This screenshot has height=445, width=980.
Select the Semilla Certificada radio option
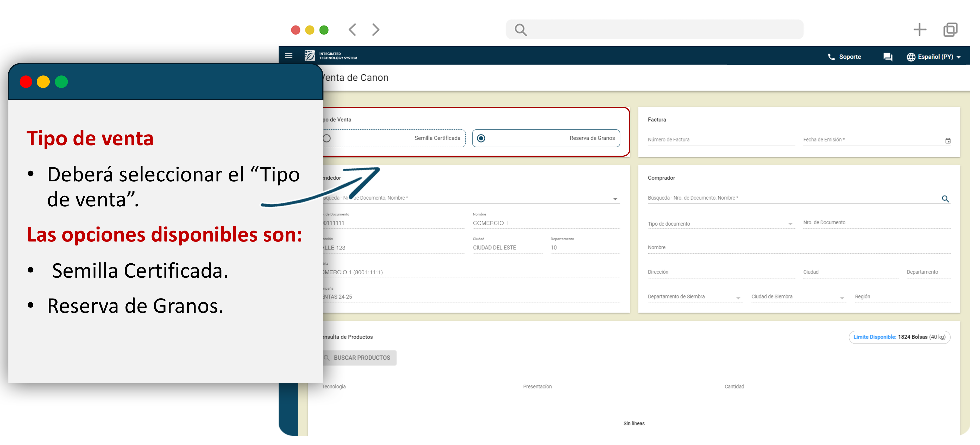[x=327, y=138]
